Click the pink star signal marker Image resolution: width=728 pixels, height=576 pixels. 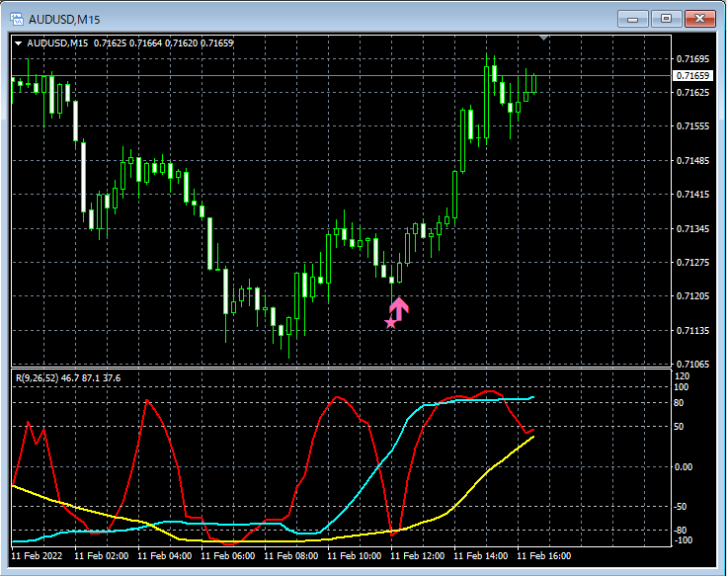pyautogui.click(x=390, y=322)
